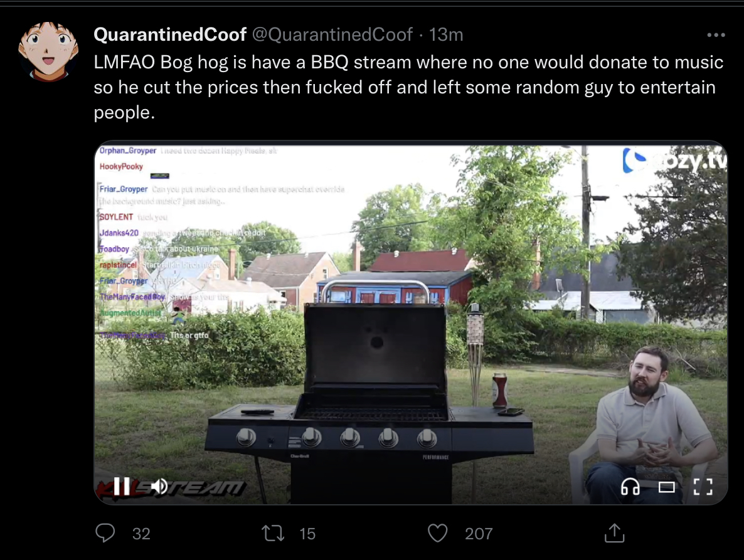
Task: Open the tweet's three-dot more menu
Action: click(x=716, y=35)
